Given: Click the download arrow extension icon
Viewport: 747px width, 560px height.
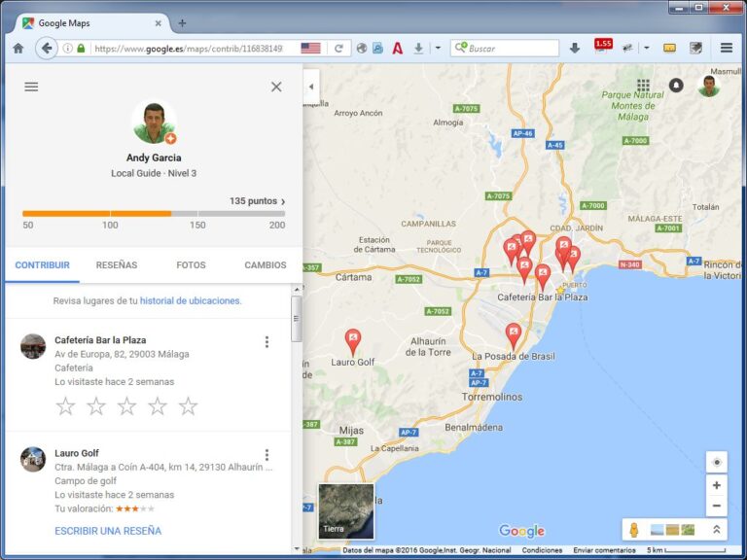Looking at the screenshot, I should pos(418,48).
